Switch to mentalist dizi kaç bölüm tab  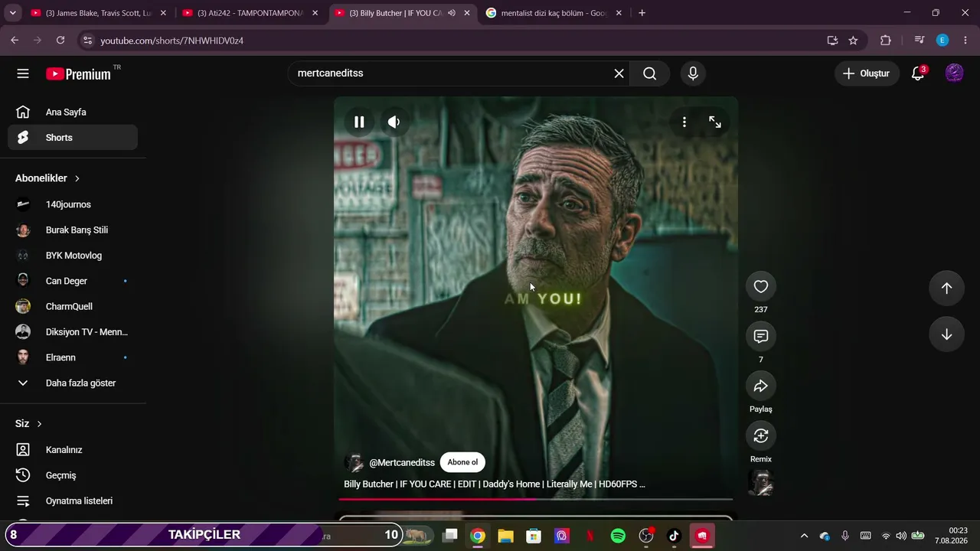click(553, 13)
